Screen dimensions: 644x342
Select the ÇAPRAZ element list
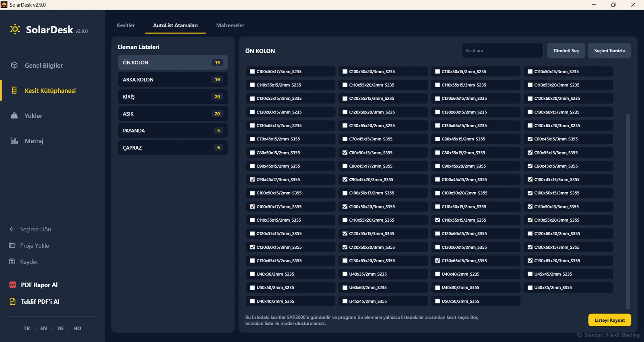173,148
